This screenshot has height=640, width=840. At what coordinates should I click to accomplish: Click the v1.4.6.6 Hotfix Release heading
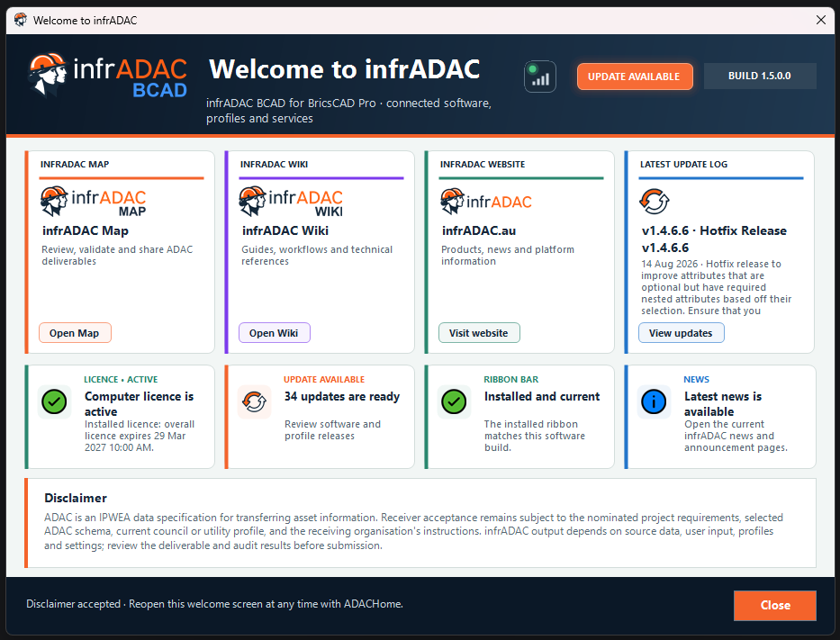[x=714, y=239]
